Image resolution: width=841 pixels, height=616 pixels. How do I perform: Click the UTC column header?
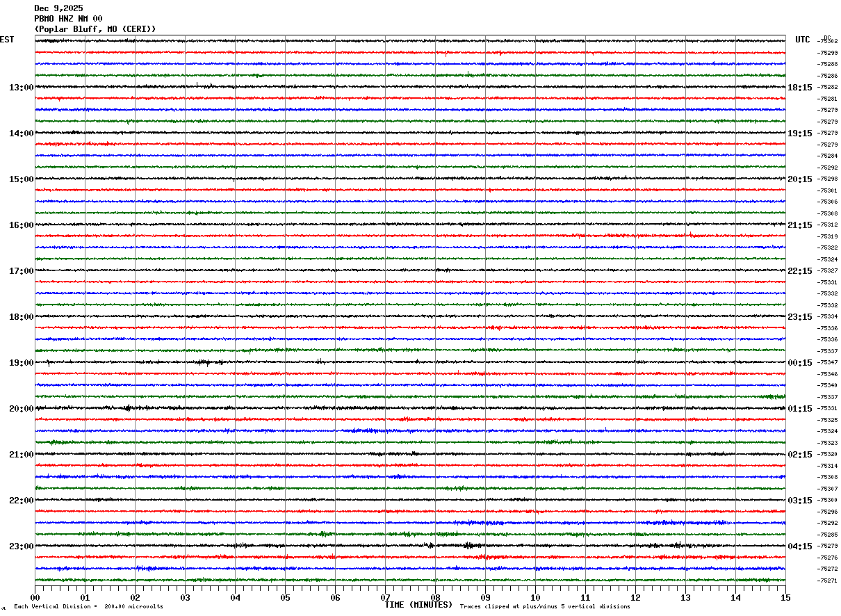[x=803, y=40]
